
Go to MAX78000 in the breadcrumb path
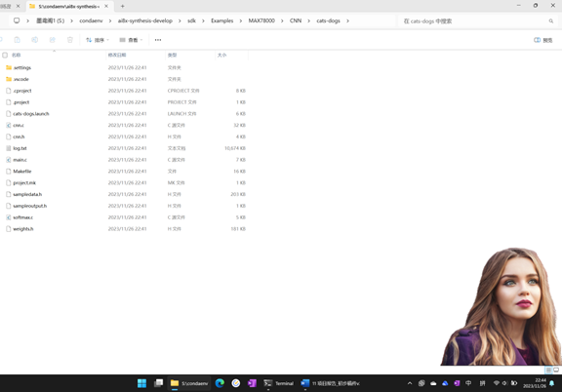coord(261,20)
